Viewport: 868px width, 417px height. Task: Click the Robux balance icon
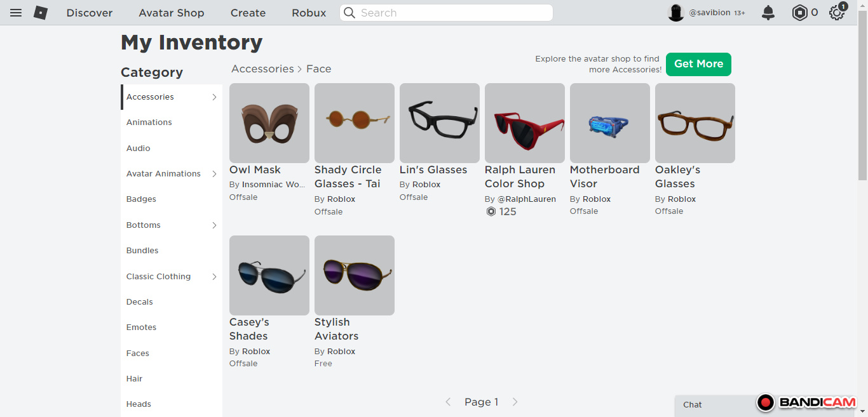pyautogui.click(x=799, y=13)
